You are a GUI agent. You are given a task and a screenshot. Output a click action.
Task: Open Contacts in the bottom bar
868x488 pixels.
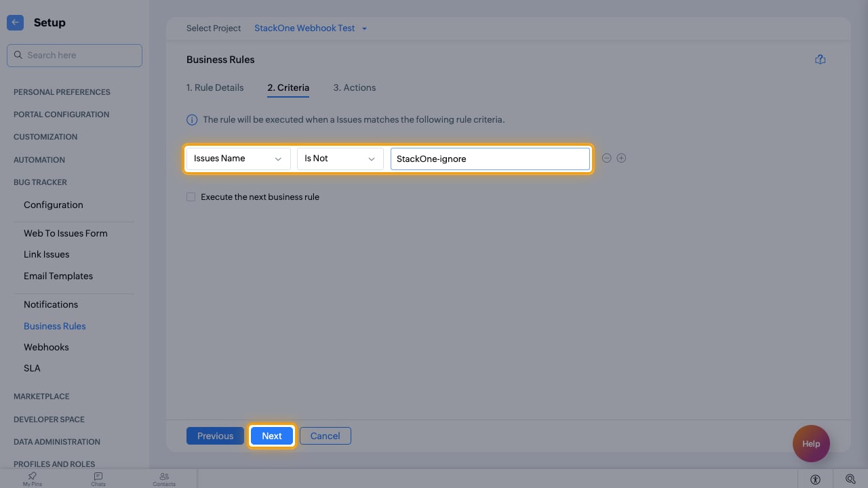click(x=164, y=479)
